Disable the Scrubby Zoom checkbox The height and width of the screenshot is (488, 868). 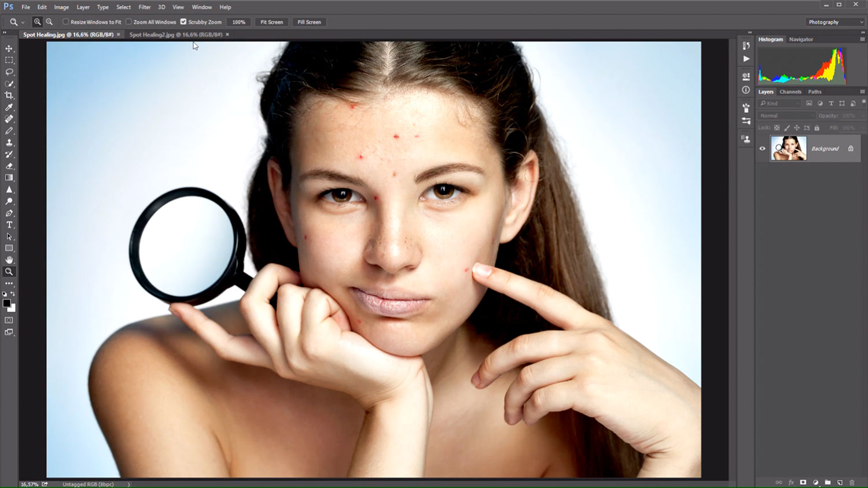(x=183, y=22)
